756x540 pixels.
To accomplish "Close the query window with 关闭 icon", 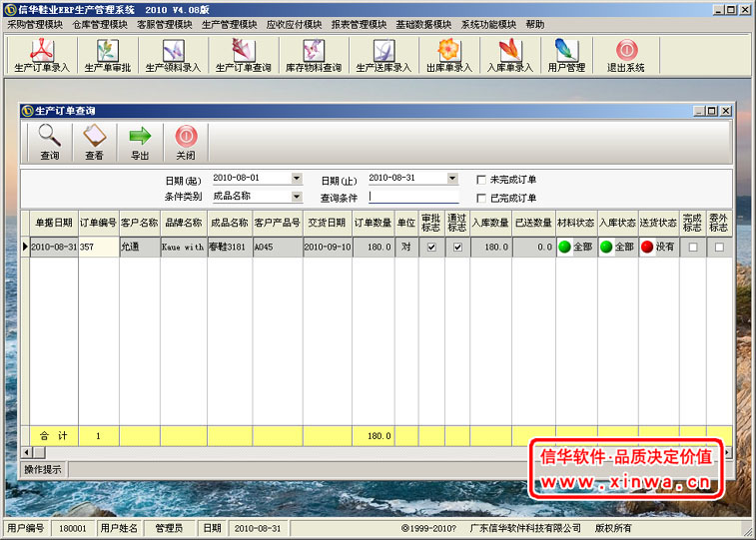I will tap(186, 142).
